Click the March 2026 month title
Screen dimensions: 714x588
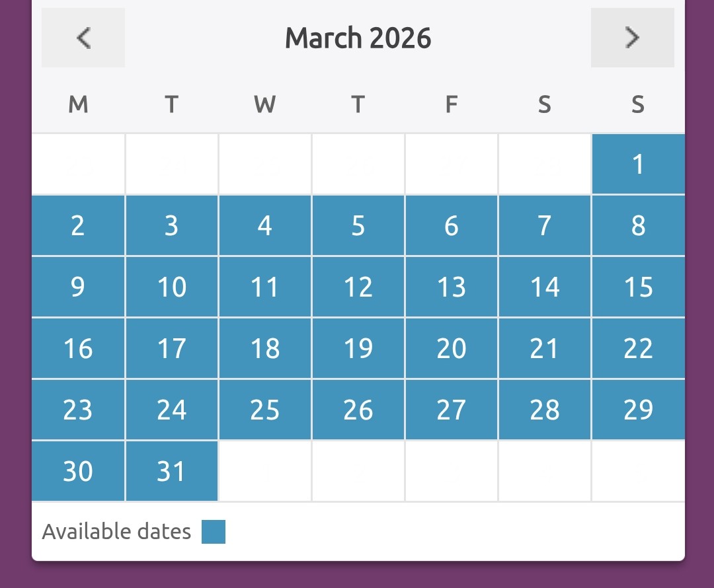[358, 38]
